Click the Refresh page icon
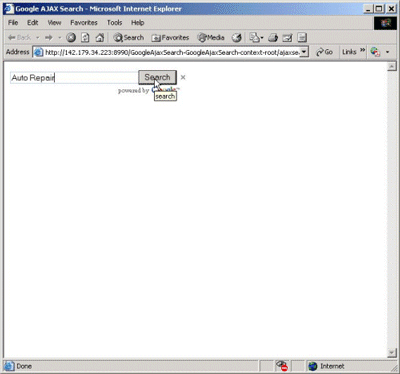 (85, 38)
